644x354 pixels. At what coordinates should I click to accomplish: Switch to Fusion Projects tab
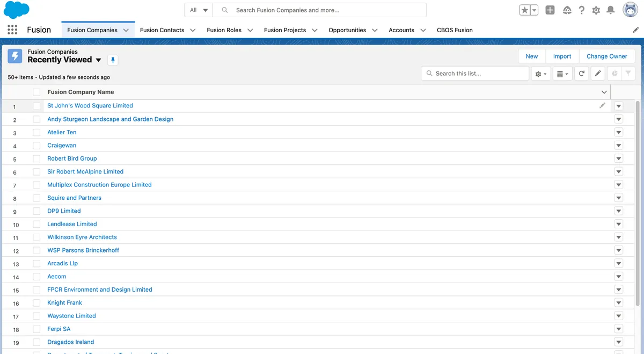point(285,30)
